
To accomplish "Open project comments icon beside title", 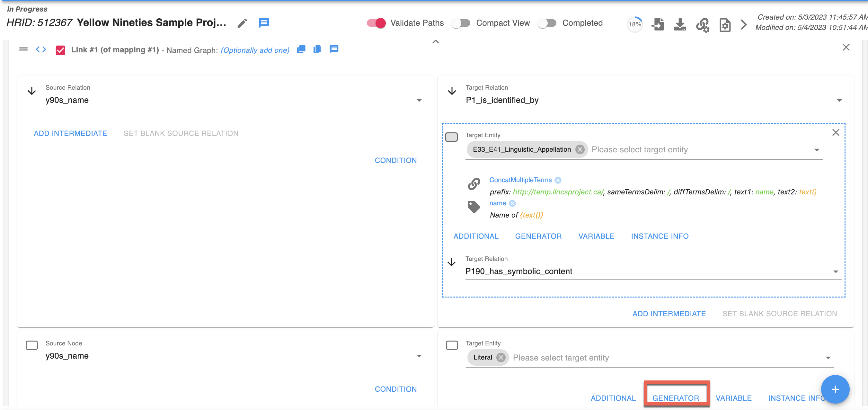I will (264, 23).
